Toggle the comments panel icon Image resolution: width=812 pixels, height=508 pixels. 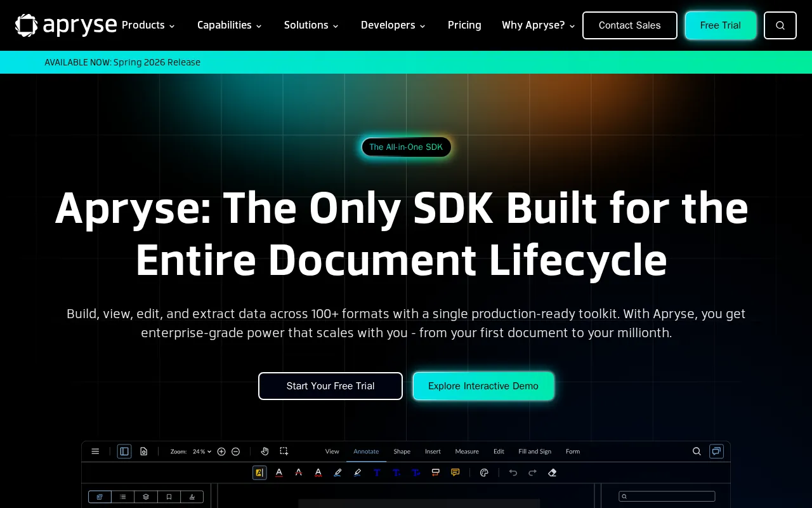716,451
